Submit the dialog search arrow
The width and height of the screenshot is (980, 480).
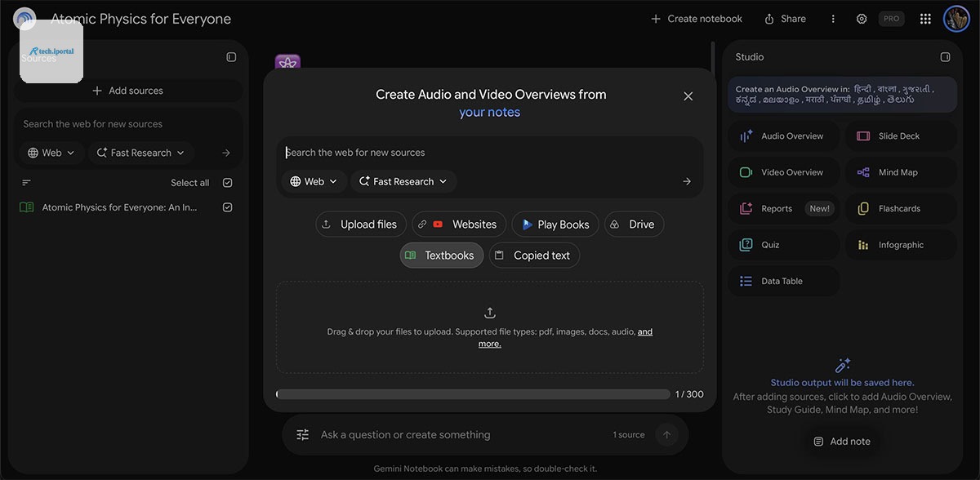(x=687, y=181)
